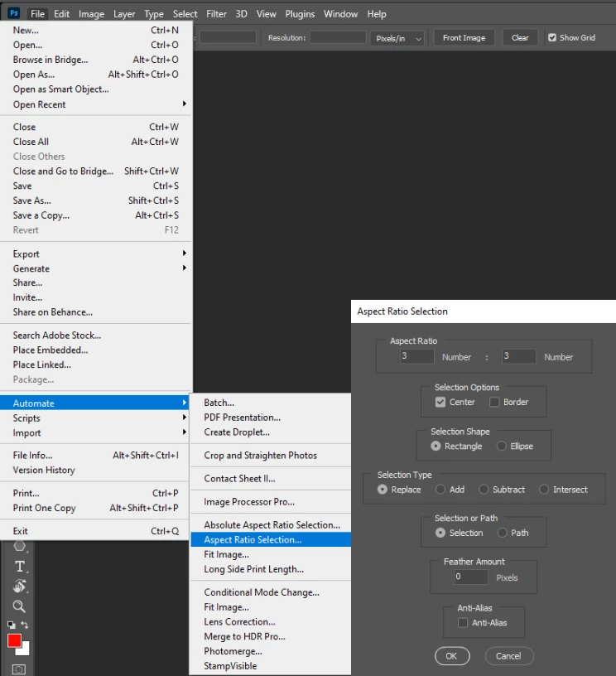Click the first Aspect Ratio number field
Image resolution: width=616 pixels, height=676 pixels.
coord(416,356)
